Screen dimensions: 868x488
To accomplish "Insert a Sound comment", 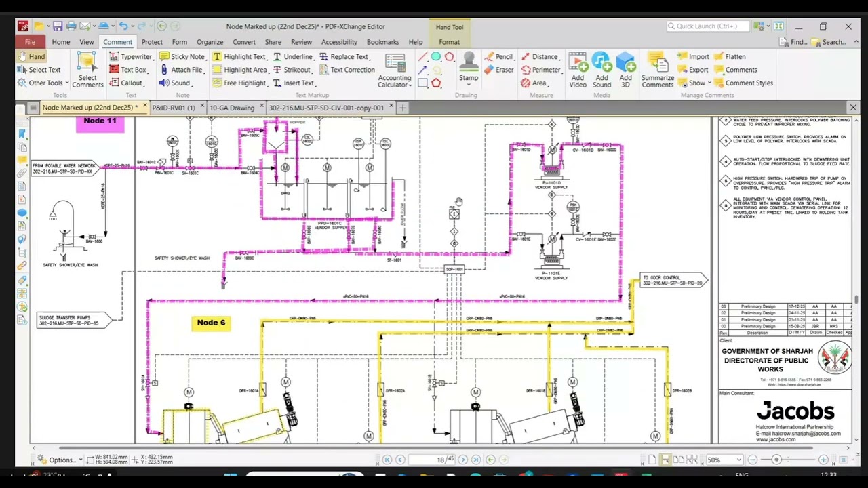I will (x=174, y=83).
